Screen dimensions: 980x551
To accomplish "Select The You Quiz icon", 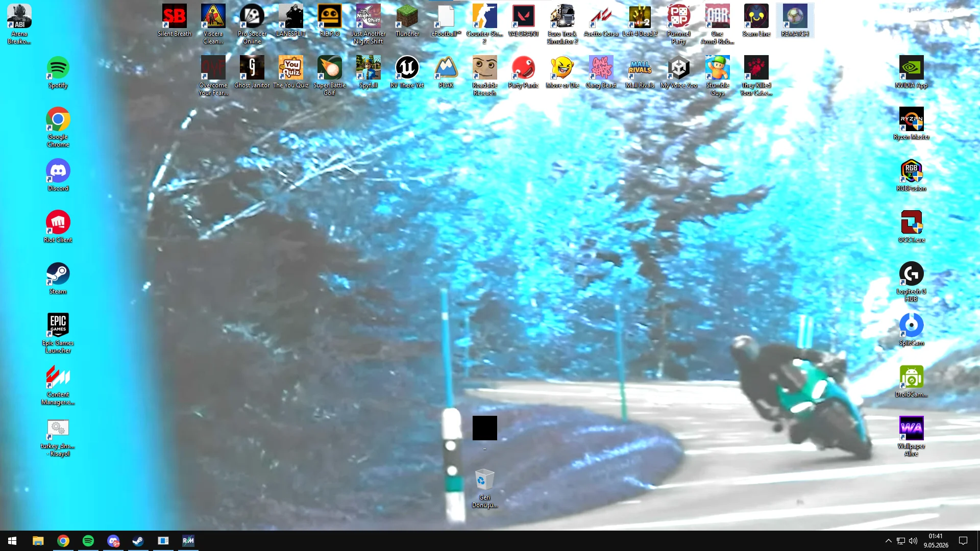I will pos(291,72).
